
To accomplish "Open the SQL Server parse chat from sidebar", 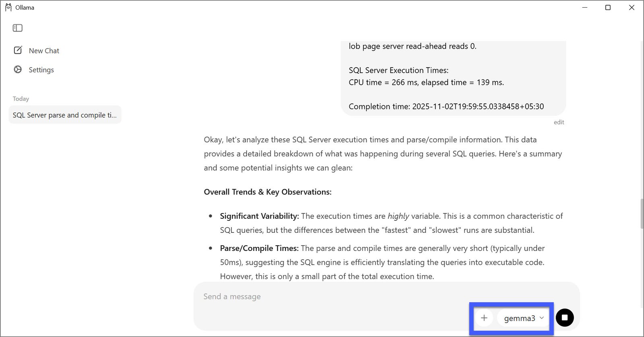I will (64, 115).
